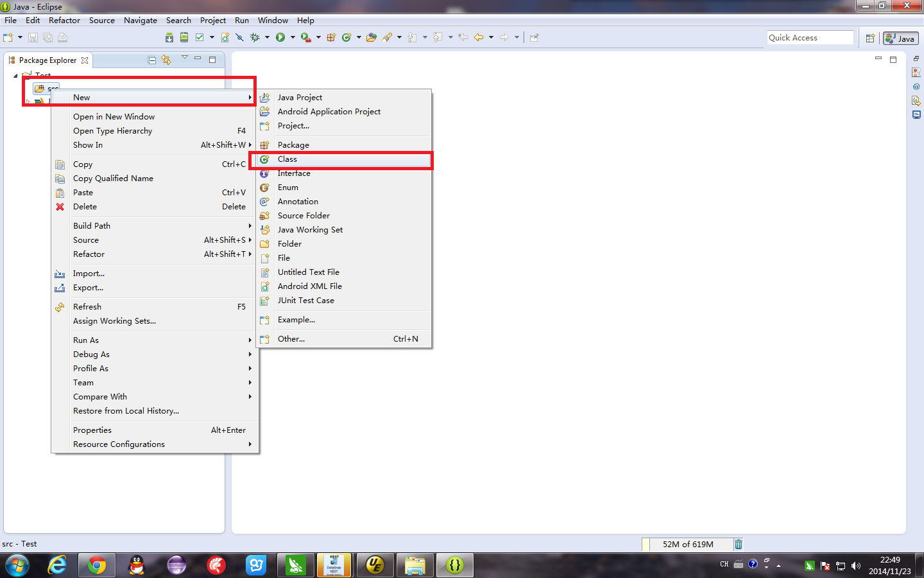Open the Back history dropdown arrow
Viewport: 924px width, 578px height.
tap(491, 37)
